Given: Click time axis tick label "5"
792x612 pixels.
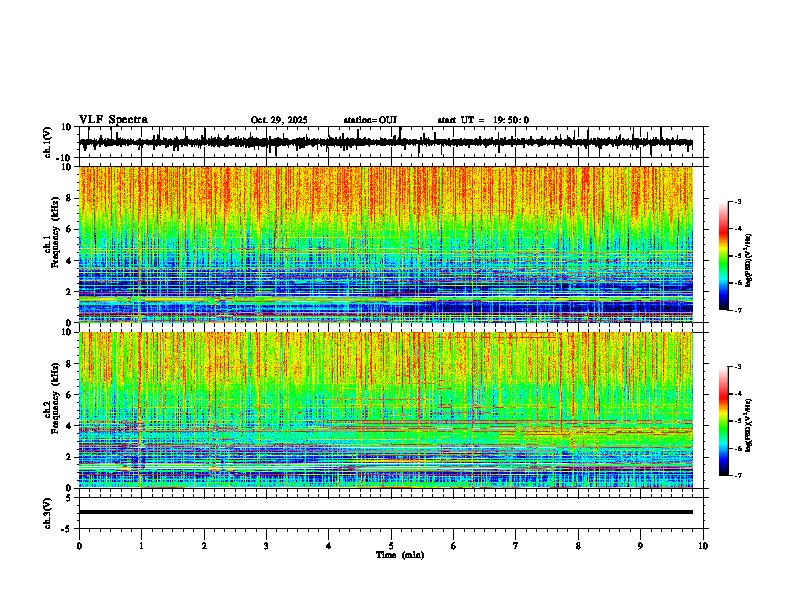Looking at the screenshot, I should pos(391,546).
